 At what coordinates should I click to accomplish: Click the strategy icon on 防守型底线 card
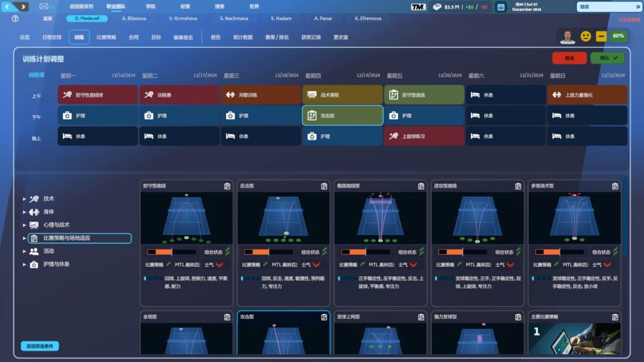(x=226, y=186)
